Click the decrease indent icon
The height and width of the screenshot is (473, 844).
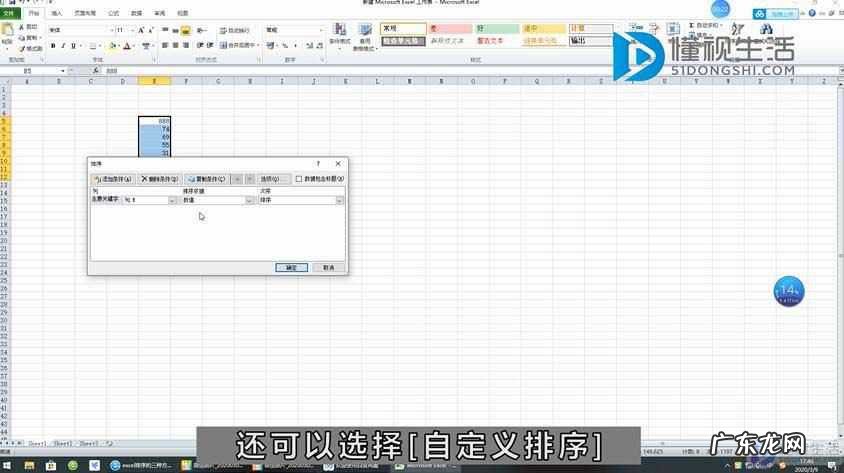pyautogui.click(x=200, y=46)
